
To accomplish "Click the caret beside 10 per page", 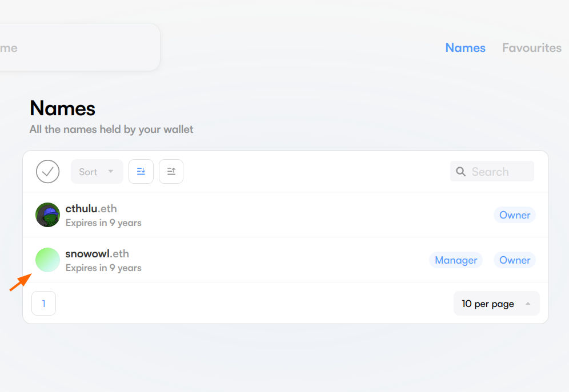I will pyautogui.click(x=528, y=304).
